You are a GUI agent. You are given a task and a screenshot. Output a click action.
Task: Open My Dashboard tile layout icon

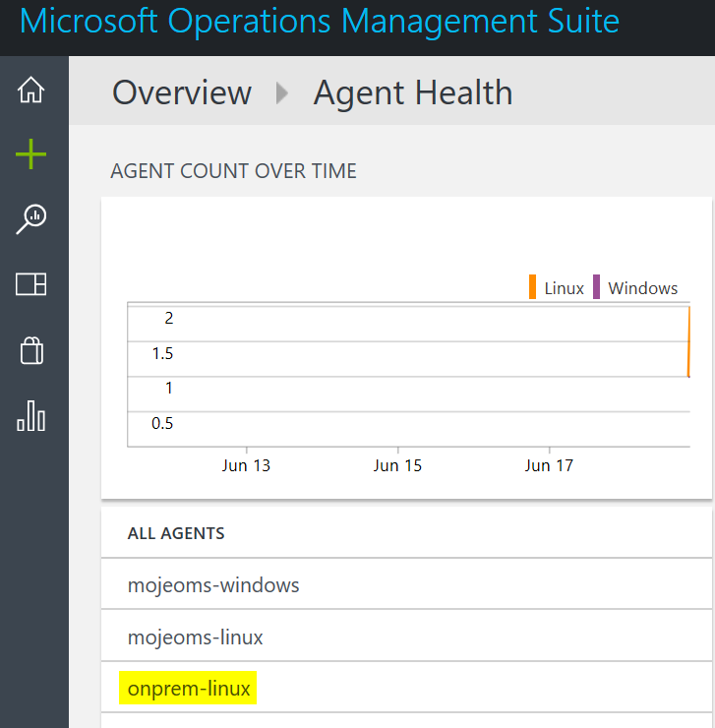point(31,284)
